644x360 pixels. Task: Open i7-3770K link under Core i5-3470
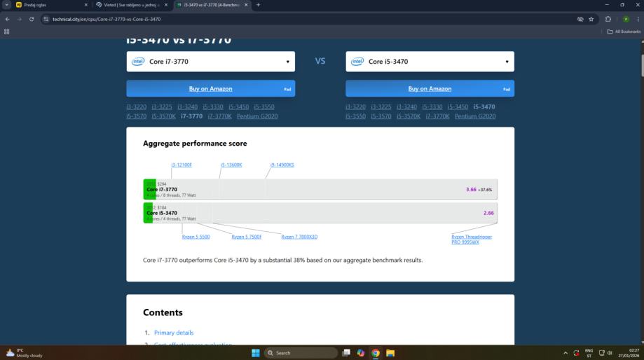click(437, 116)
